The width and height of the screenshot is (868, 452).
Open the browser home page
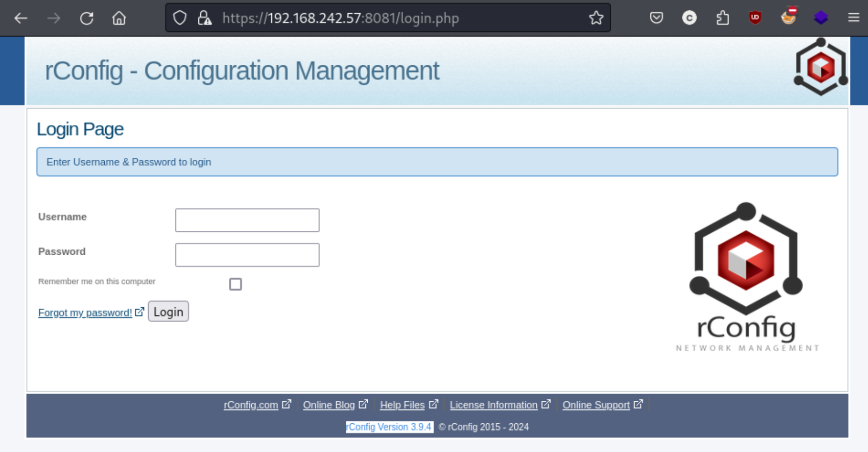pos(119,19)
